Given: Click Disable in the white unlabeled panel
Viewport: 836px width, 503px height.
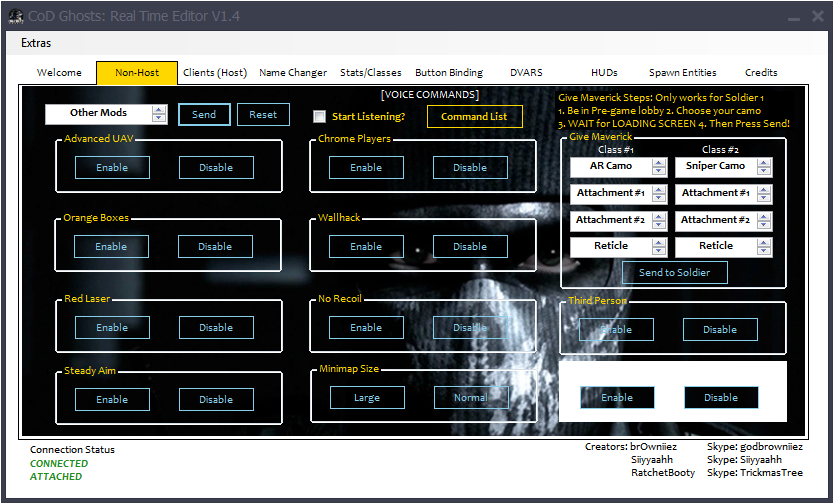Looking at the screenshot, I should point(721,397).
